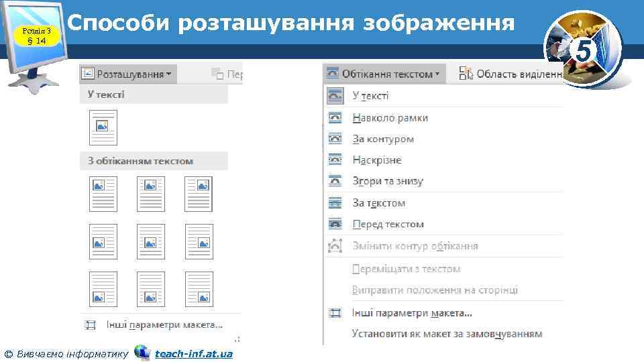Viewport: 644px width, 362px height.
Task: Open the Обтікання текстом dropdown
Action: point(384,74)
